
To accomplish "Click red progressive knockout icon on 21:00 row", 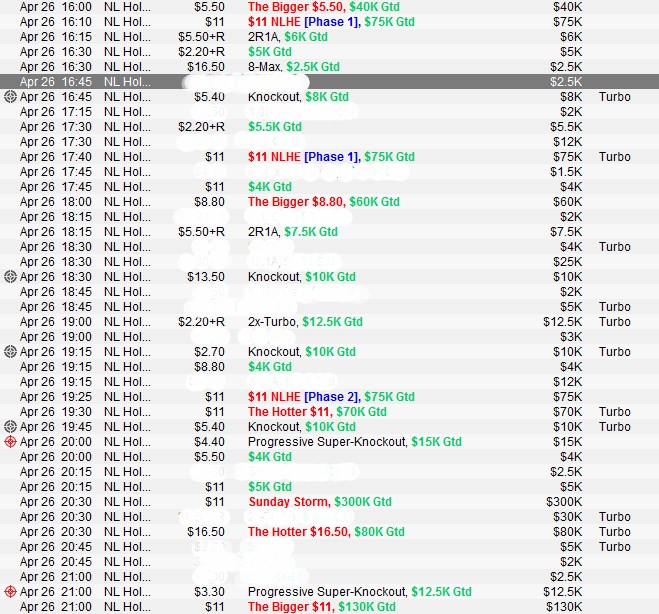I will [10, 592].
